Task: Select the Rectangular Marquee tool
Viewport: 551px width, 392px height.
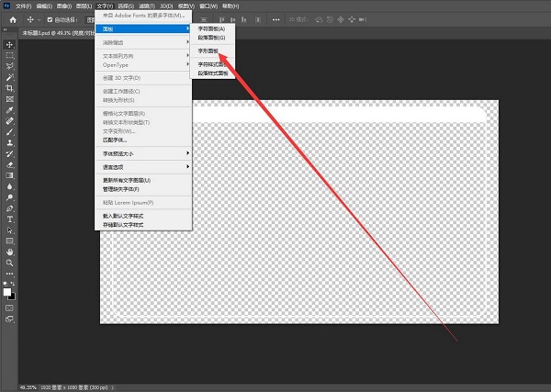Action: click(x=9, y=55)
